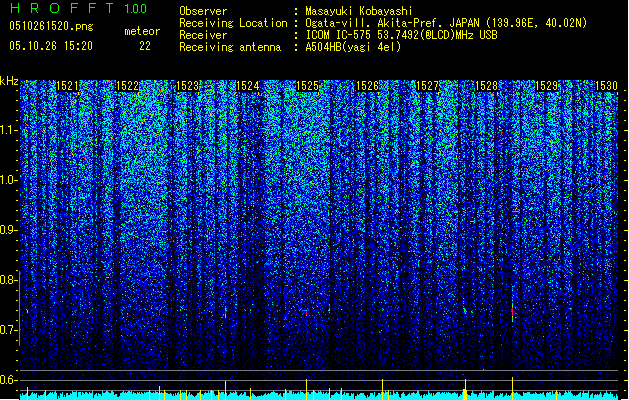Click the date stamp 05.10.26 15:20
The image size is (629, 400).
[51, 46]
